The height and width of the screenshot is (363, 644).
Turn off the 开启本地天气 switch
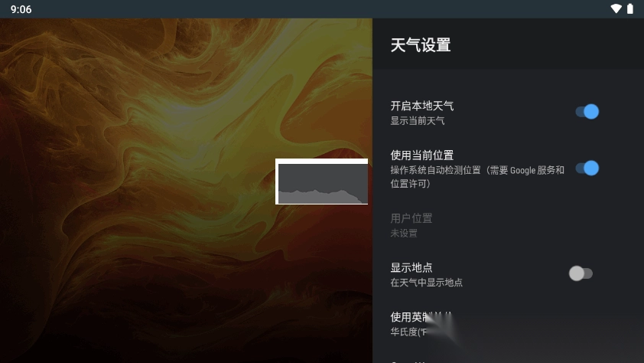[587, 111]
